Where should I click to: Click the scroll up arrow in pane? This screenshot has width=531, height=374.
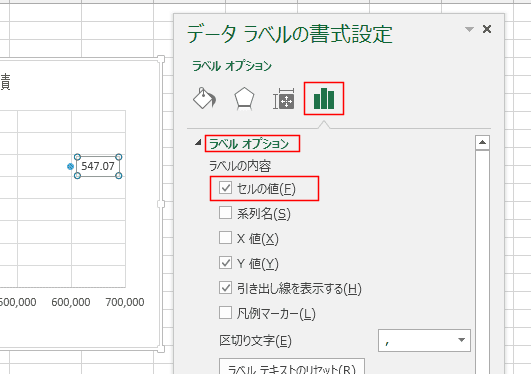[482, 143]
